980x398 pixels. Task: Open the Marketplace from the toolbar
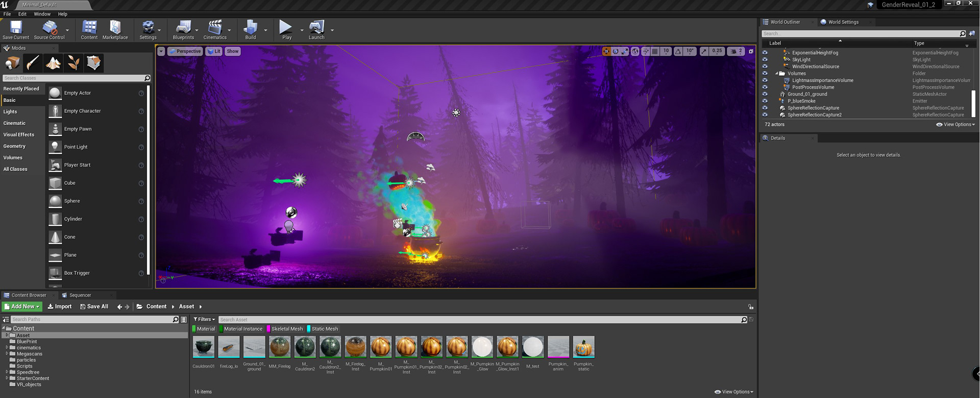click(x=115, y=30)
